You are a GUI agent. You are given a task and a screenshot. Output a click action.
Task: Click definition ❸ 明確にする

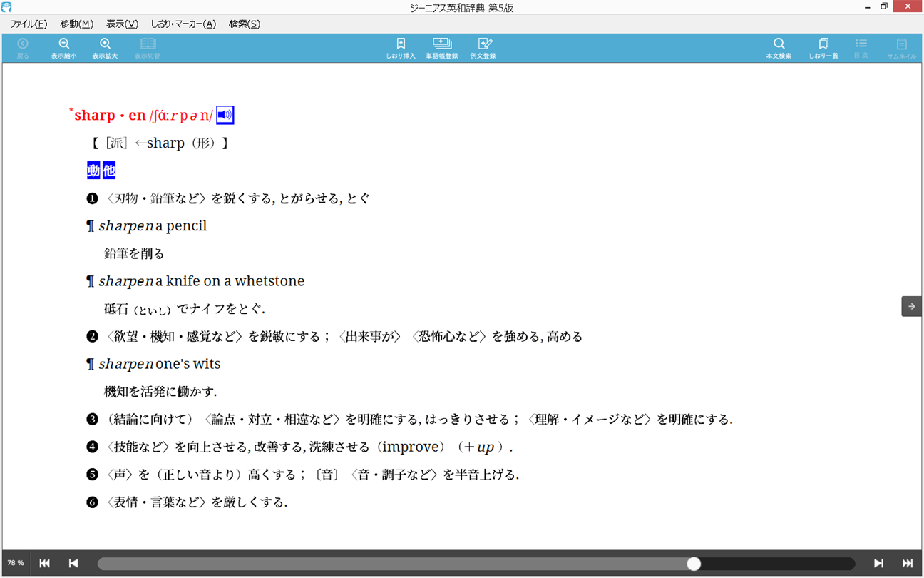[x=409, y=420]
